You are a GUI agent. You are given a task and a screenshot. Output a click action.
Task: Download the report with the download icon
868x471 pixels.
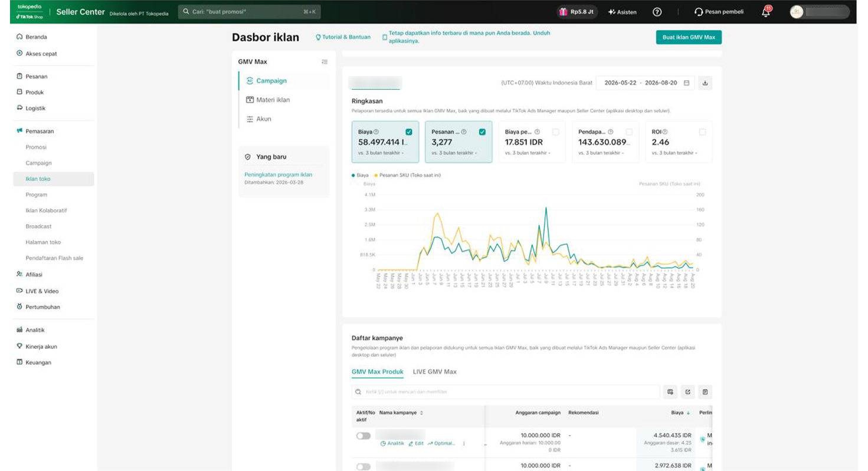705,83
